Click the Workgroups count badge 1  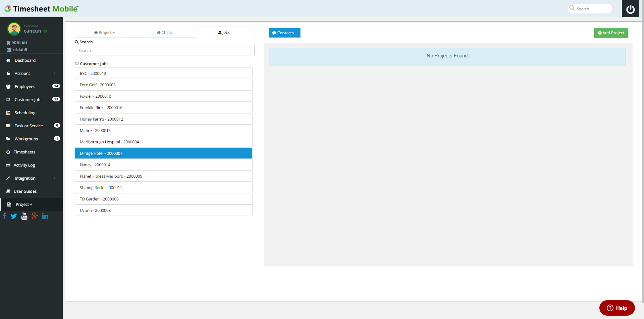pos(57,139)
